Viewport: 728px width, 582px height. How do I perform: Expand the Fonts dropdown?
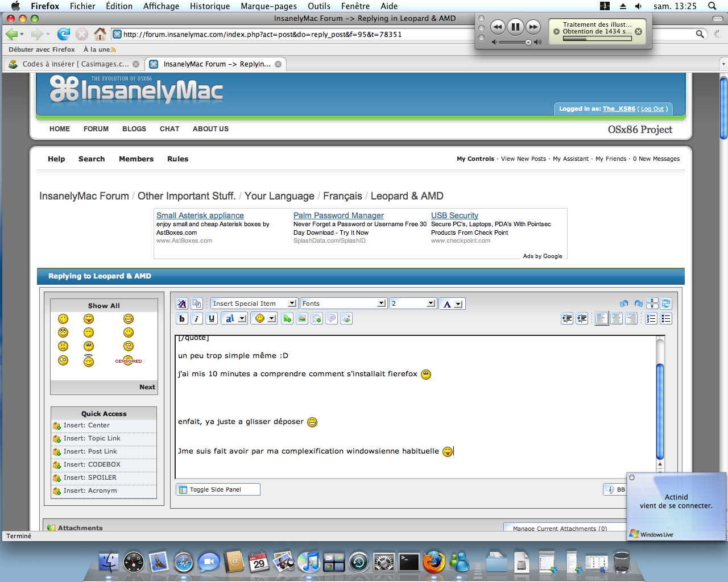click(344, 304)
